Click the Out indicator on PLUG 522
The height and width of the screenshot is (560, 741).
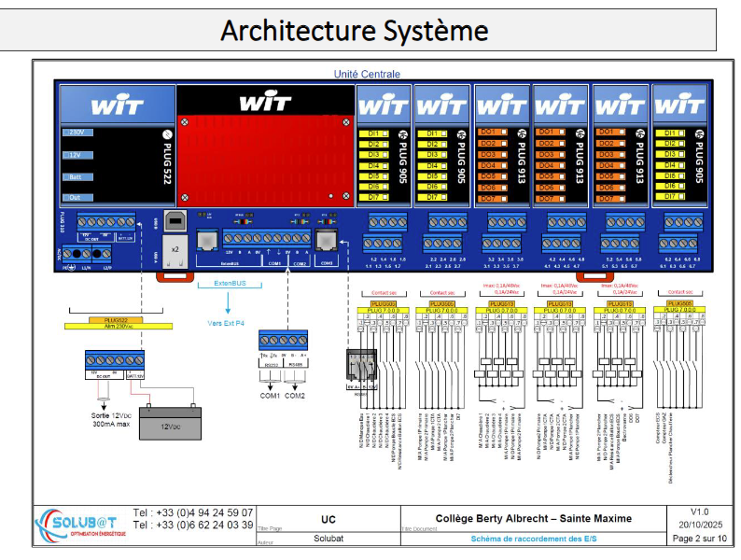point(77,198)
